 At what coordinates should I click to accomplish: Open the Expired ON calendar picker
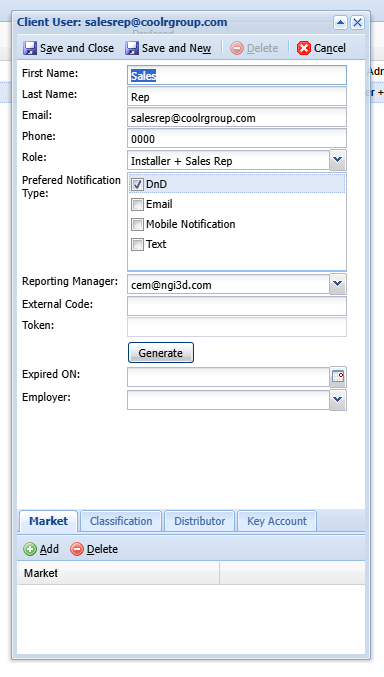point(338,377)
